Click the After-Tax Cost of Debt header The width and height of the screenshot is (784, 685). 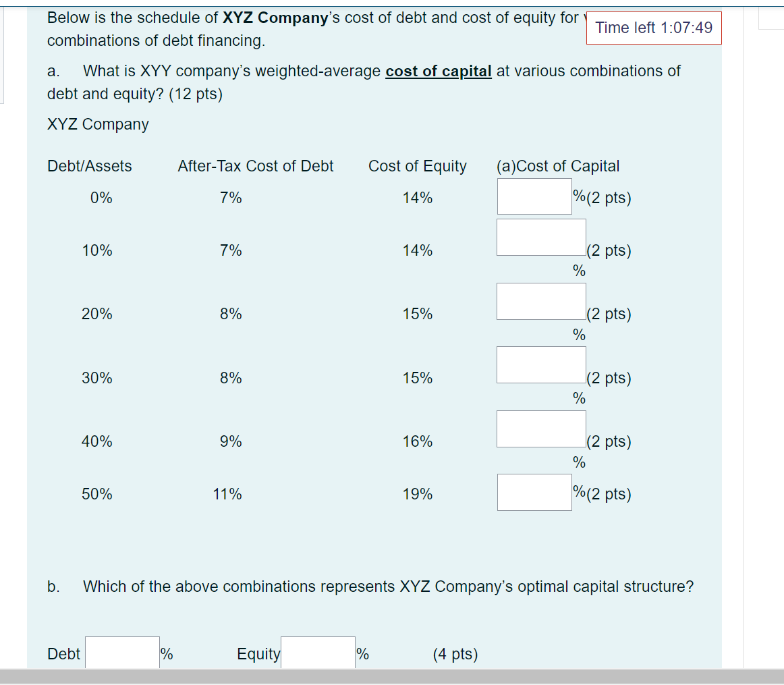click(x=256, y=166)
